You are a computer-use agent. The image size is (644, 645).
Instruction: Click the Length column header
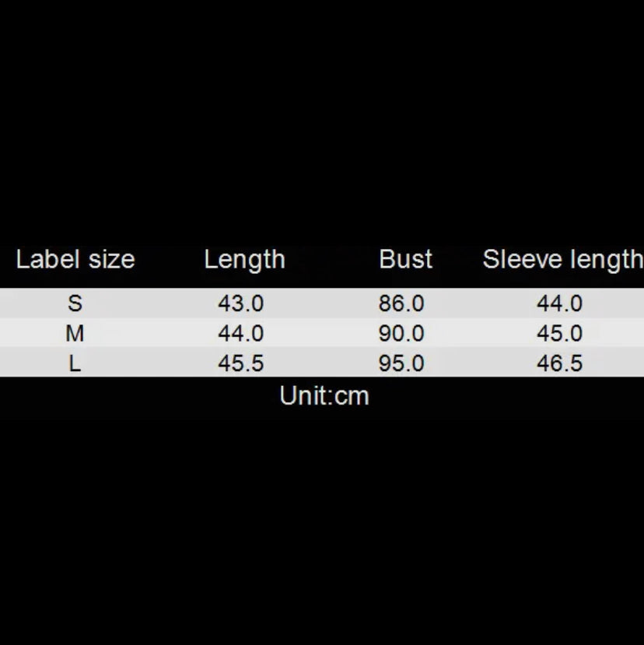coord(244,259)
